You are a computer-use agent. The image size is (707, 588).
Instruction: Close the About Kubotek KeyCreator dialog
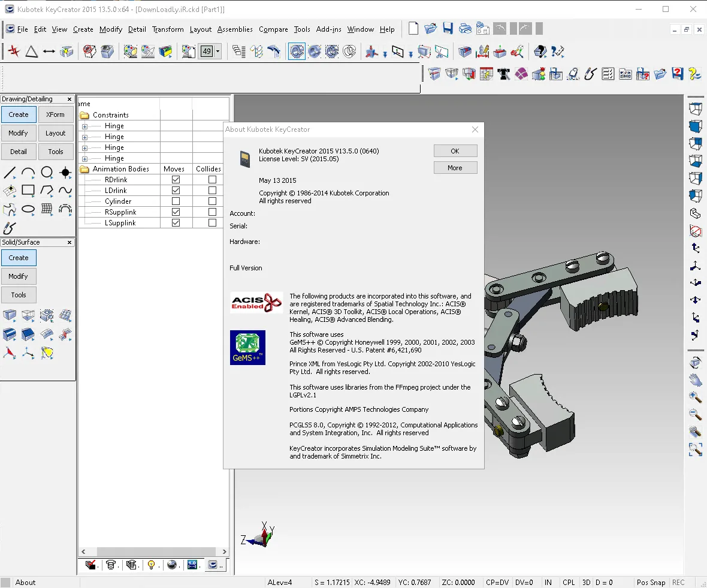coord(475,129)
